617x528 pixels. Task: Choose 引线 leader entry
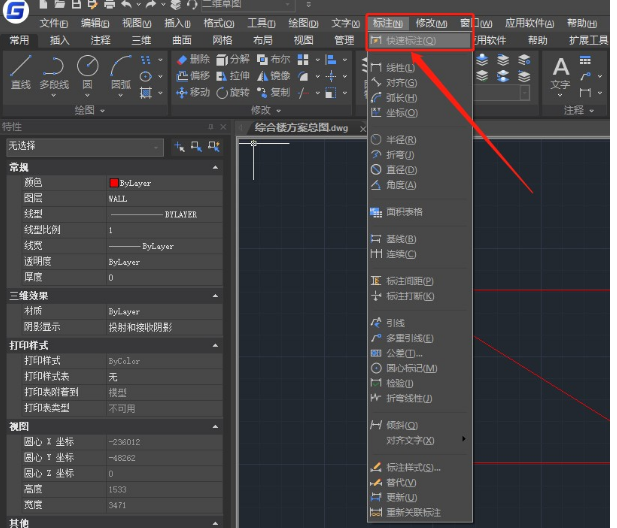[x=419, y=323]
